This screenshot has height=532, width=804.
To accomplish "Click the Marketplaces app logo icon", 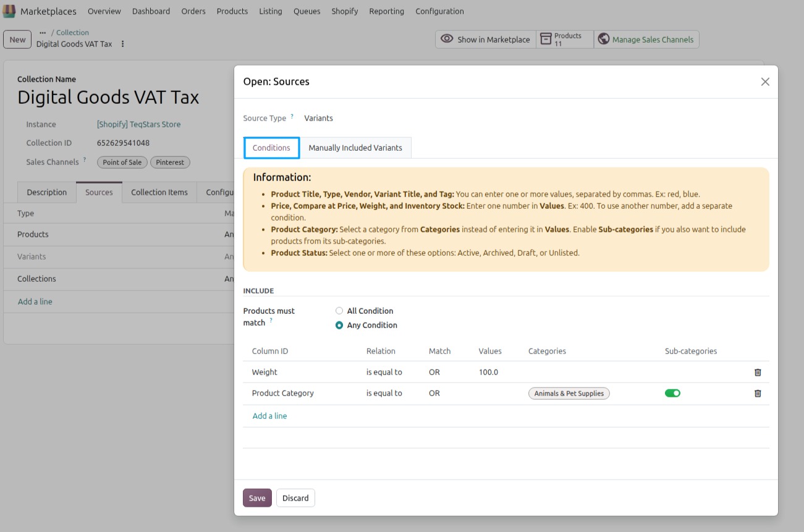I will point(9,11).
